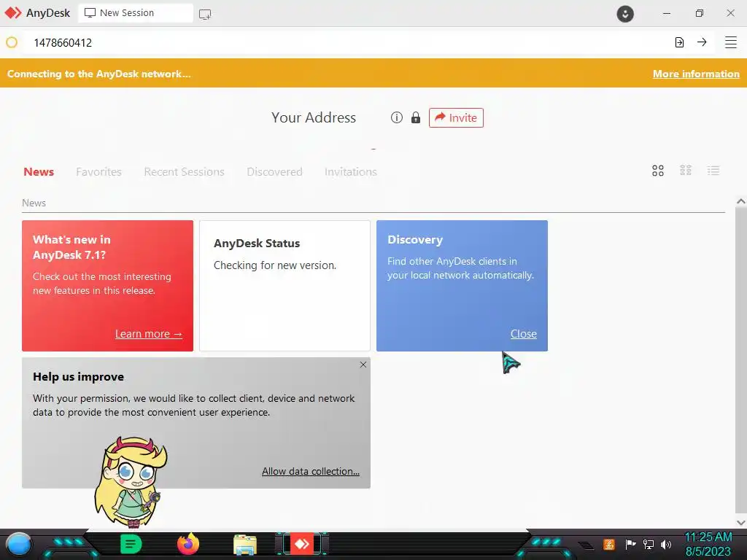747x560 pixels.
Task: Open the hamburger main menu
Action: pyautogui.click(x=731, y=42)
